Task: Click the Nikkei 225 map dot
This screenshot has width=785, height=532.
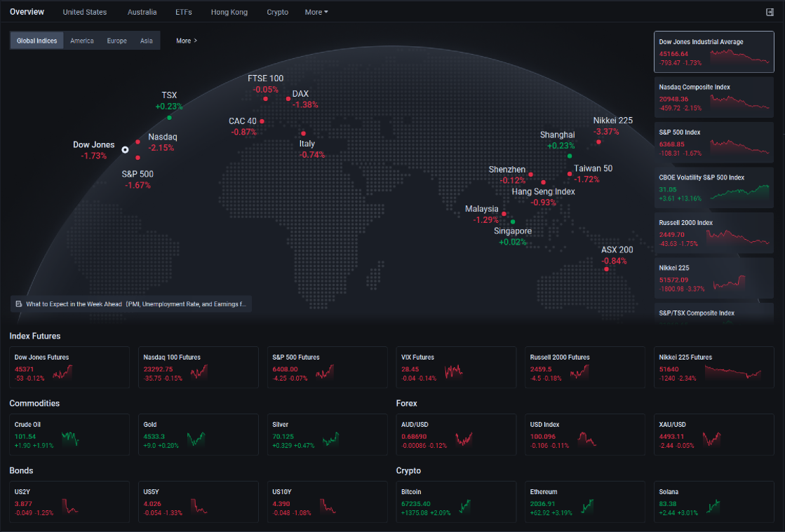Action: coord(598,142)
